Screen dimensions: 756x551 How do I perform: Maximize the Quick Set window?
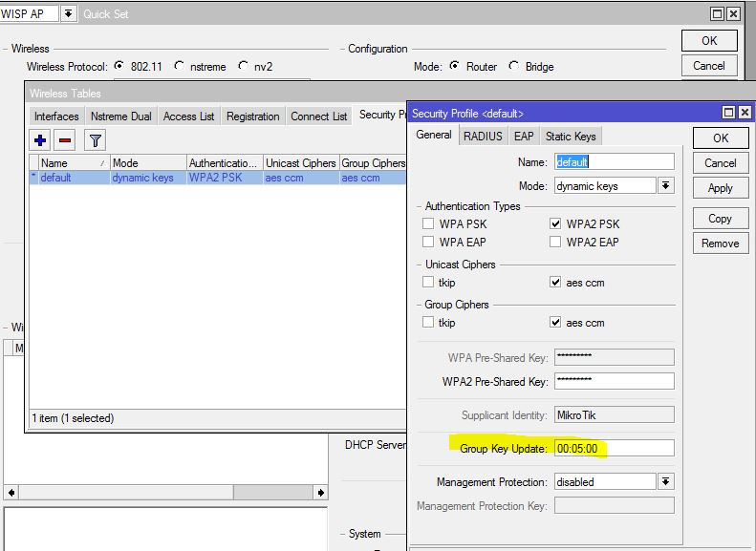pos(718,14)
